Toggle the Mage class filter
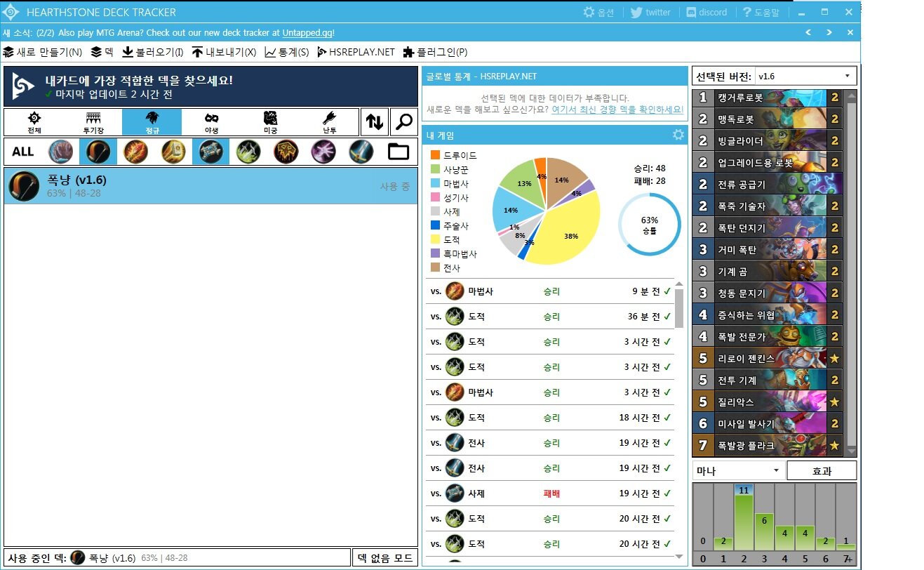924x570 pixels. [x=135, y=151]
